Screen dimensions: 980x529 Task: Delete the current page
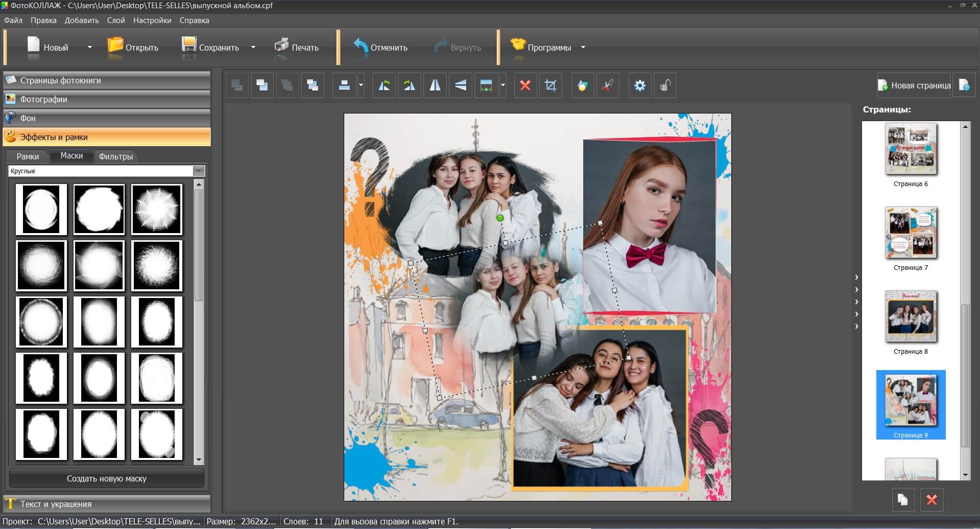(x=931, y=499)
